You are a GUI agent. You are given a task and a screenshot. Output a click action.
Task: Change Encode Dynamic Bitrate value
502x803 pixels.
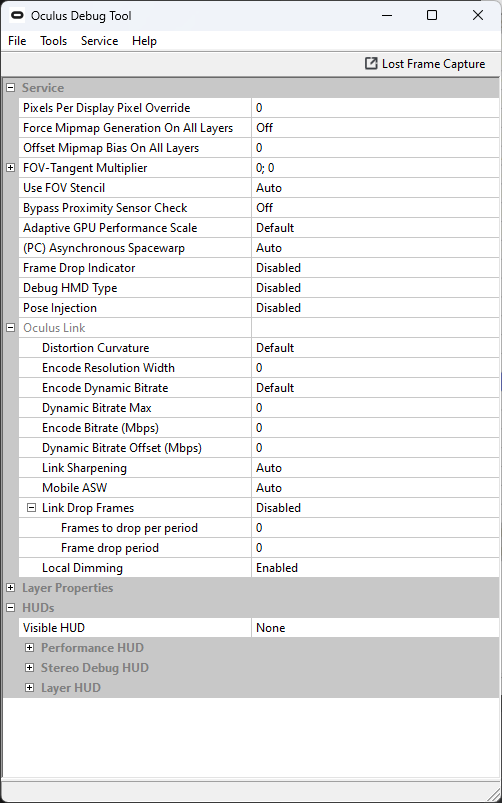[375, 388]
